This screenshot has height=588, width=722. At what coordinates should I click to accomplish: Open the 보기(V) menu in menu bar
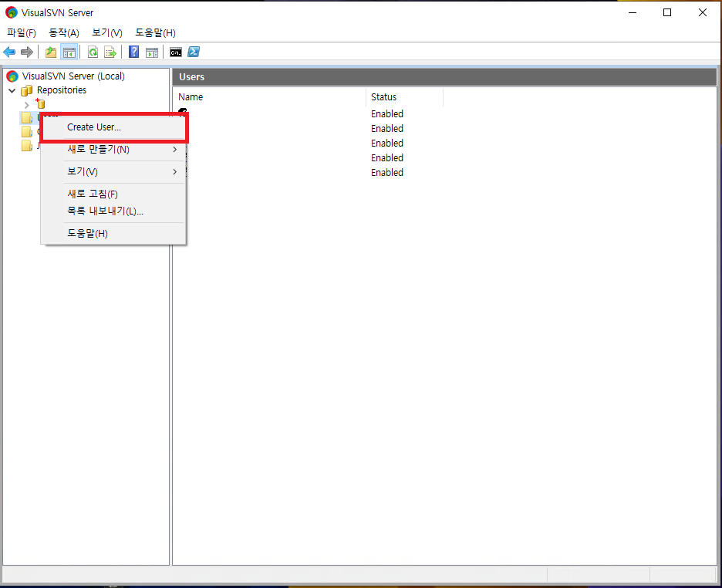[106, 32]
